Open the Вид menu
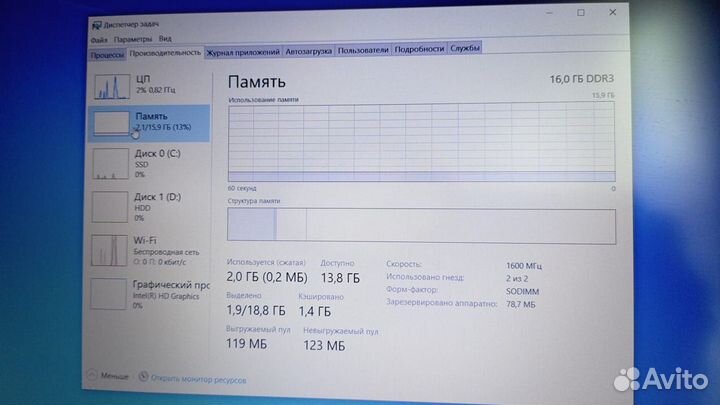 coord(165,39)
